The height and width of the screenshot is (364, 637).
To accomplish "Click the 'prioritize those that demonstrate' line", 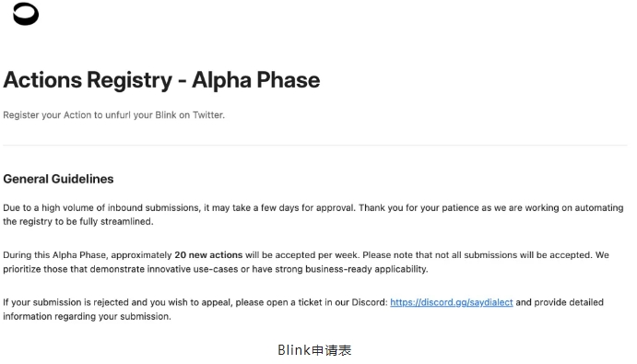I will coord(216,269).
